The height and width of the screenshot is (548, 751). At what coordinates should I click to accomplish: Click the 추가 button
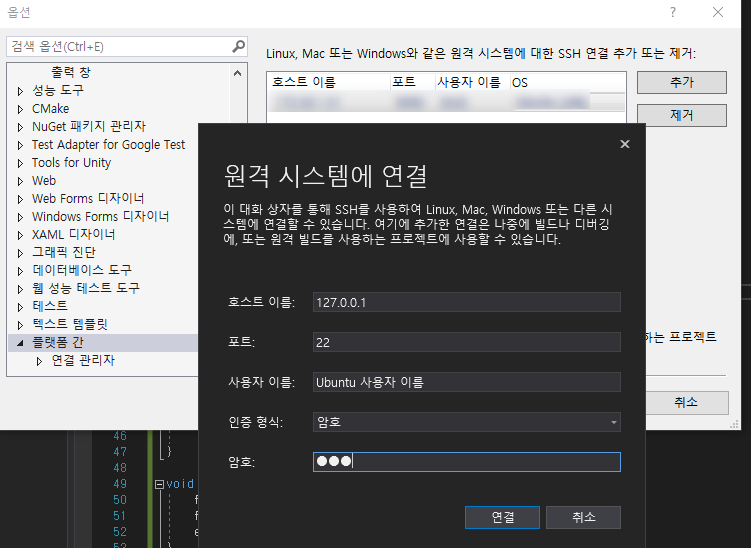coord(682,82)
